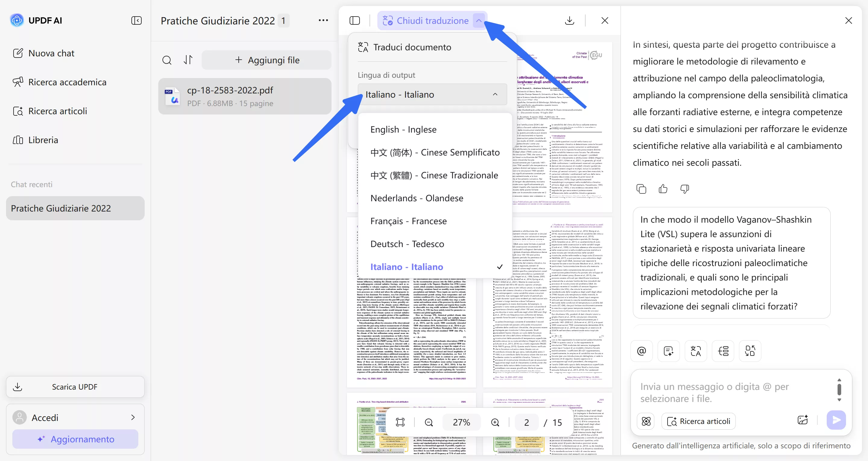
Task: Click the zoom in magnifier icon
Action: click(495, 422)
